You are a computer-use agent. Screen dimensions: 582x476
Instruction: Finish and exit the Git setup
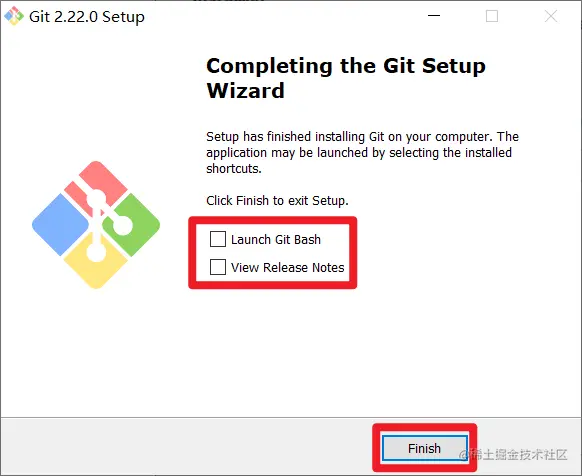point(424,448)
